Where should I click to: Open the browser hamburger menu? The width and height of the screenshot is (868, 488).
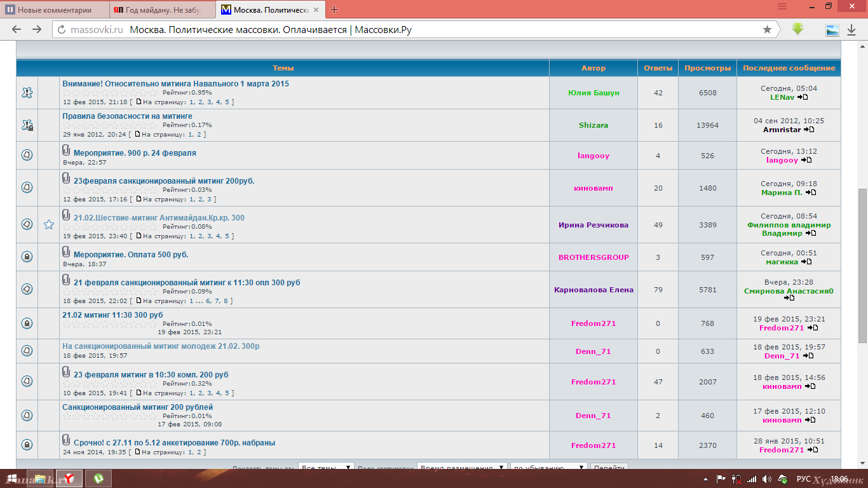click(x=782, y=6)
